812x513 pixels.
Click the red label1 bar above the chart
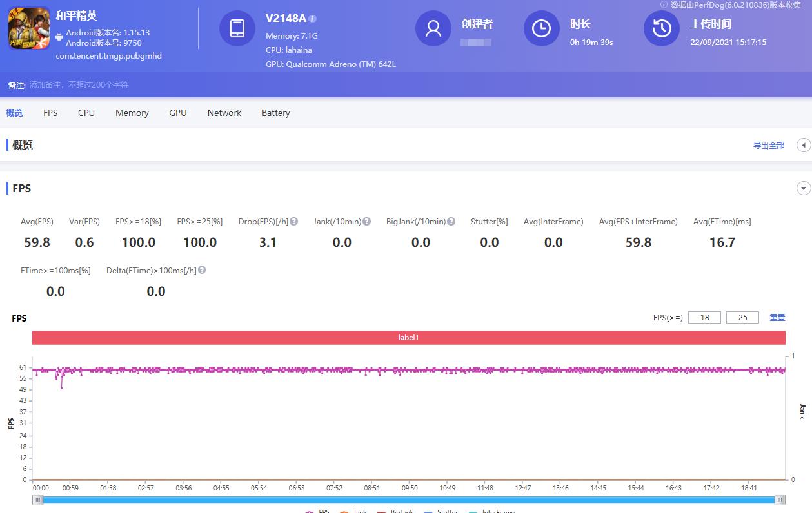point(408,338)
